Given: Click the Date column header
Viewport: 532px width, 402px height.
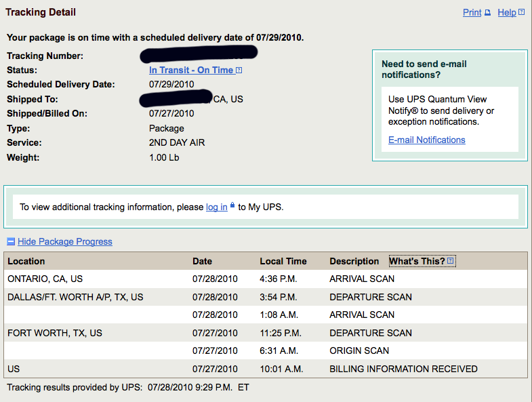Looking at the screenshot, I should 202,261.
